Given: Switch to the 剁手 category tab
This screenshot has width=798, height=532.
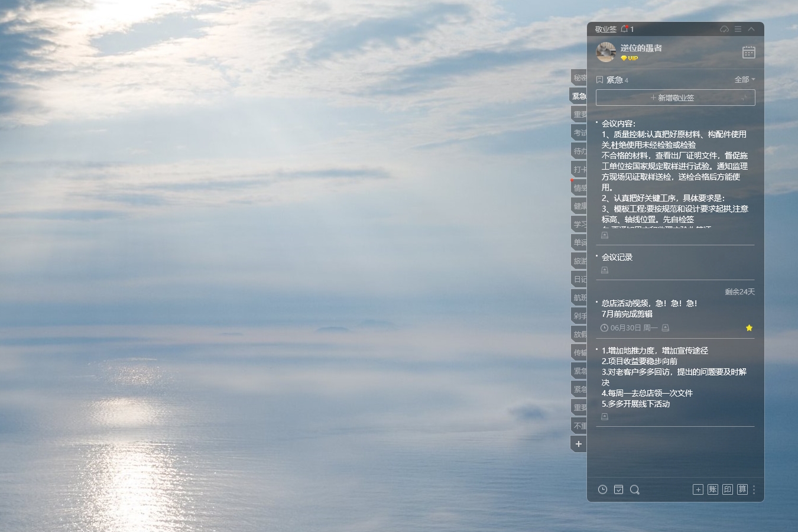Looking at the screenshot, I should point(579,316).
